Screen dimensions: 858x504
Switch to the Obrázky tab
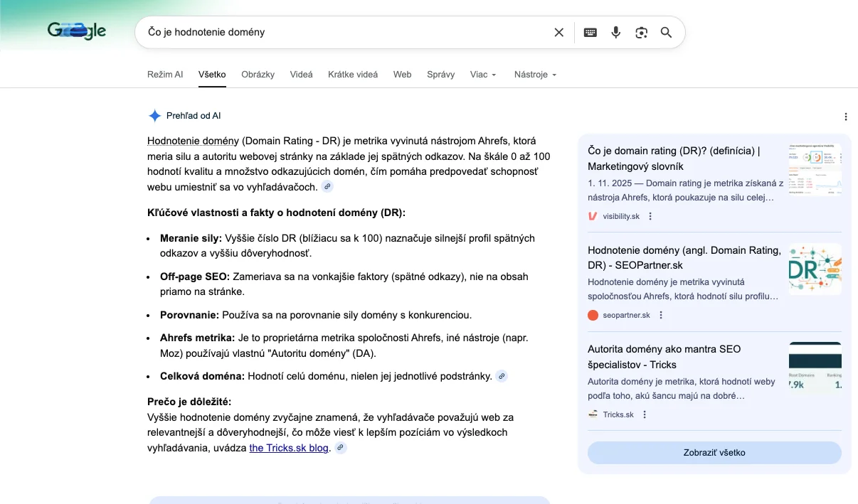click(x=258, y=75)
